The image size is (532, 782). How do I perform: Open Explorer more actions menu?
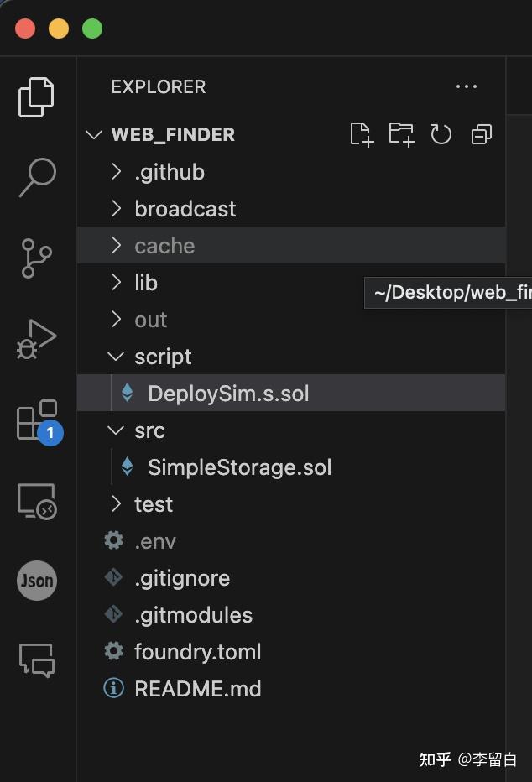pos(466,86)
